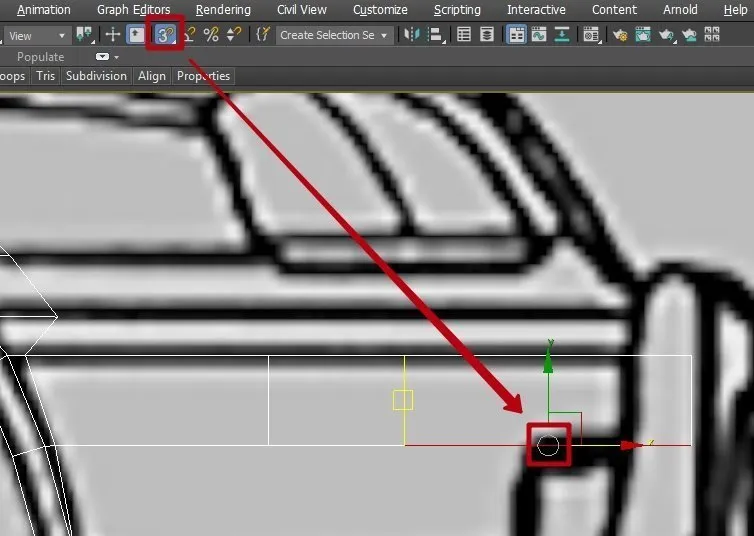Screen dimensions: 754x536
Task: Open the Rendering menu
Action: click(223, 9)
